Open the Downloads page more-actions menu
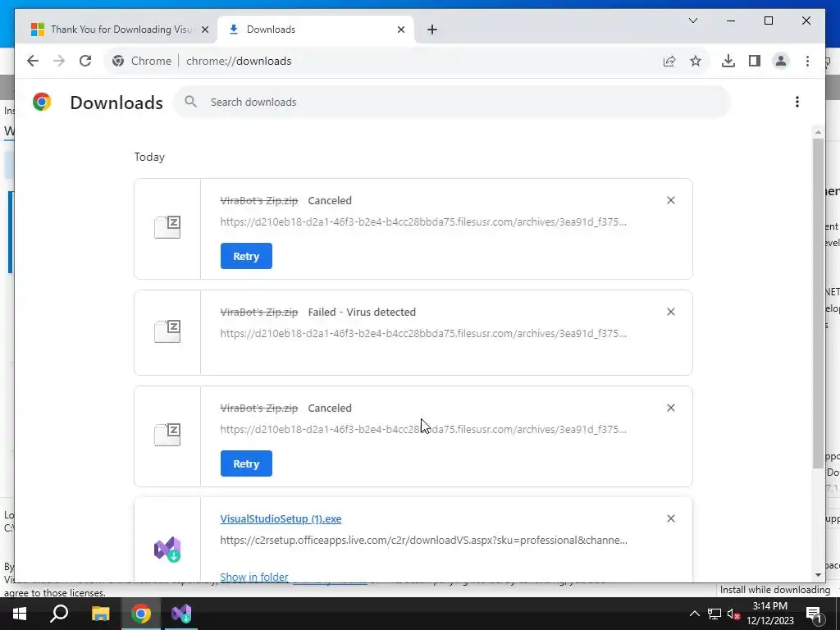Screen dimensions: 840x630 pos(797,102)
